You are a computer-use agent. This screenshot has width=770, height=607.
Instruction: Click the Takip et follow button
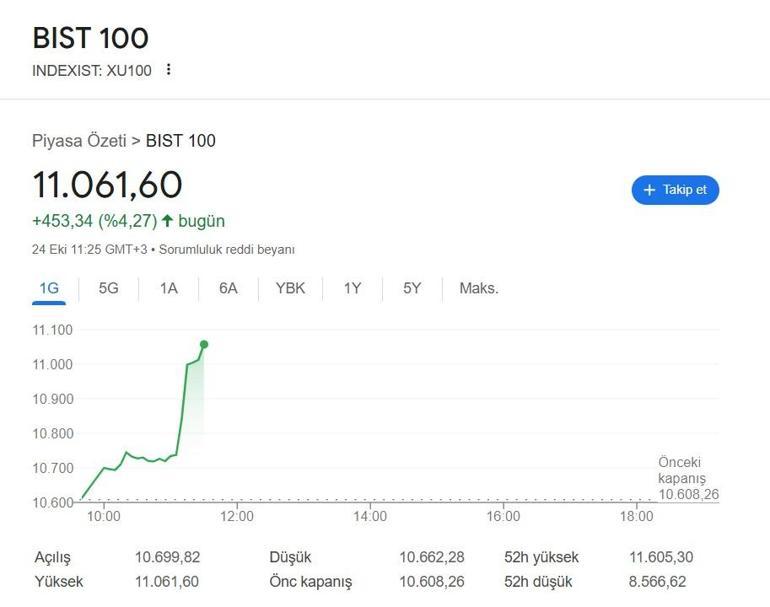pos(675,190)
